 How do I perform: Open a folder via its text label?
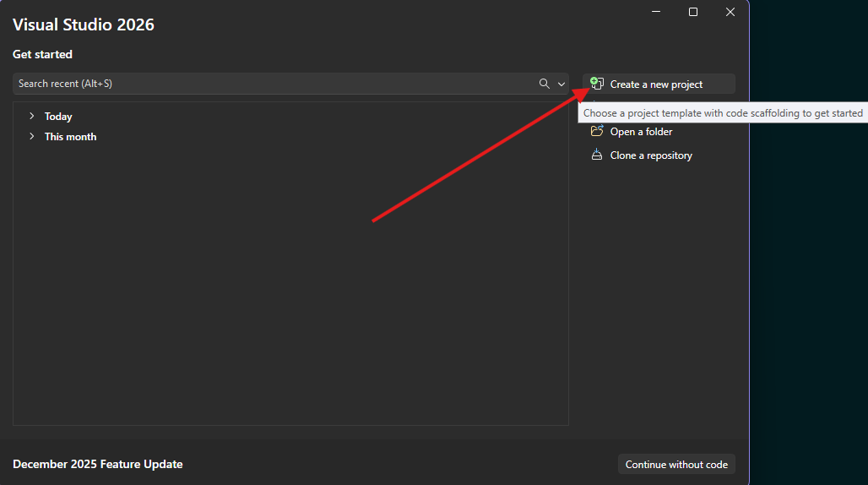click(x=641, y=132)
